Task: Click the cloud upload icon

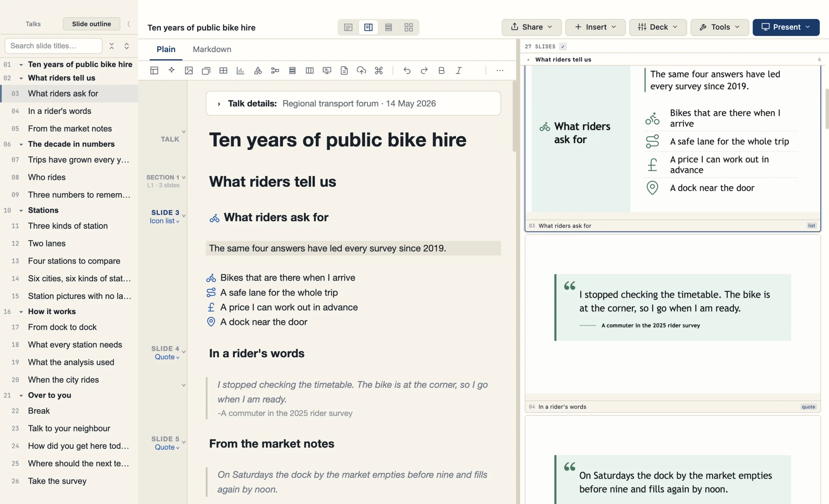Action: 361,70
